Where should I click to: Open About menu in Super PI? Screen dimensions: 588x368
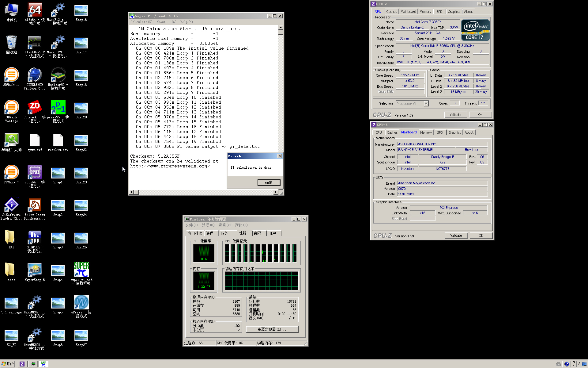(x=166, y=22)
